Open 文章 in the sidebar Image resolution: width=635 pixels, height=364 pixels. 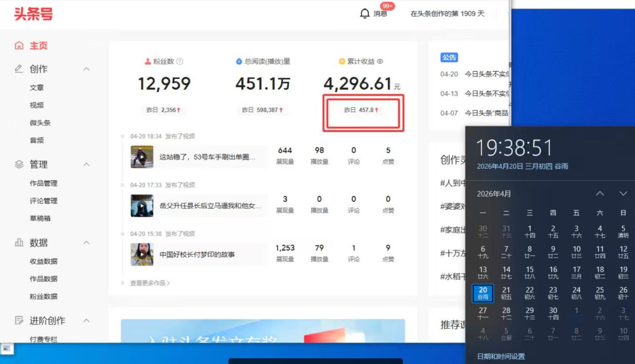click(x=37, y=88)
